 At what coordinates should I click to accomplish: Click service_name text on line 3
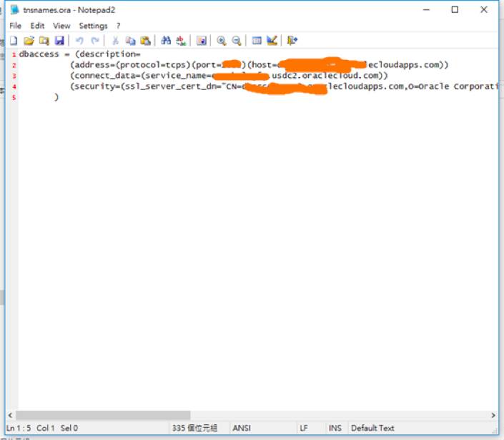[x=175, y=76]
